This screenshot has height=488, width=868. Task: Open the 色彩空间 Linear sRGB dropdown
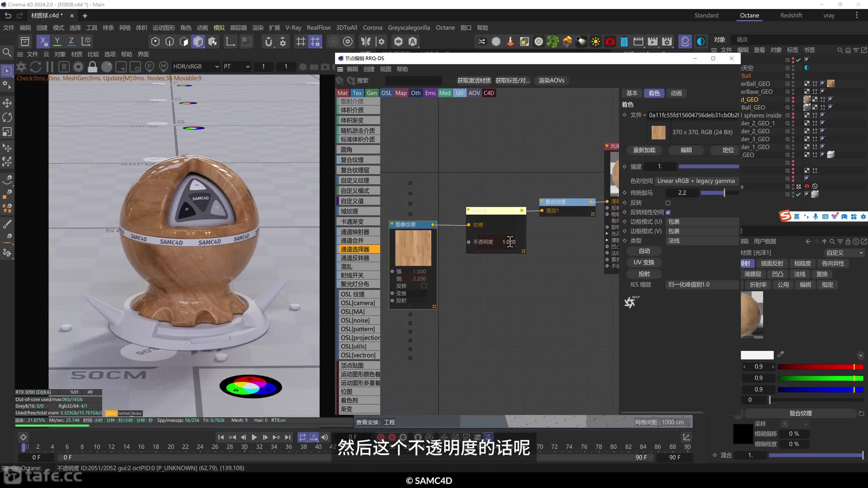[696, 181]
